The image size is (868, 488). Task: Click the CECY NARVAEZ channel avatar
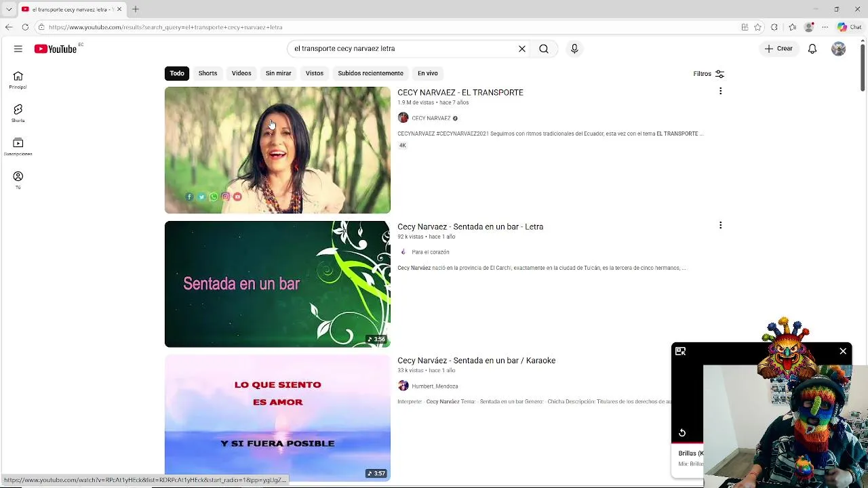tap(403, 118)
